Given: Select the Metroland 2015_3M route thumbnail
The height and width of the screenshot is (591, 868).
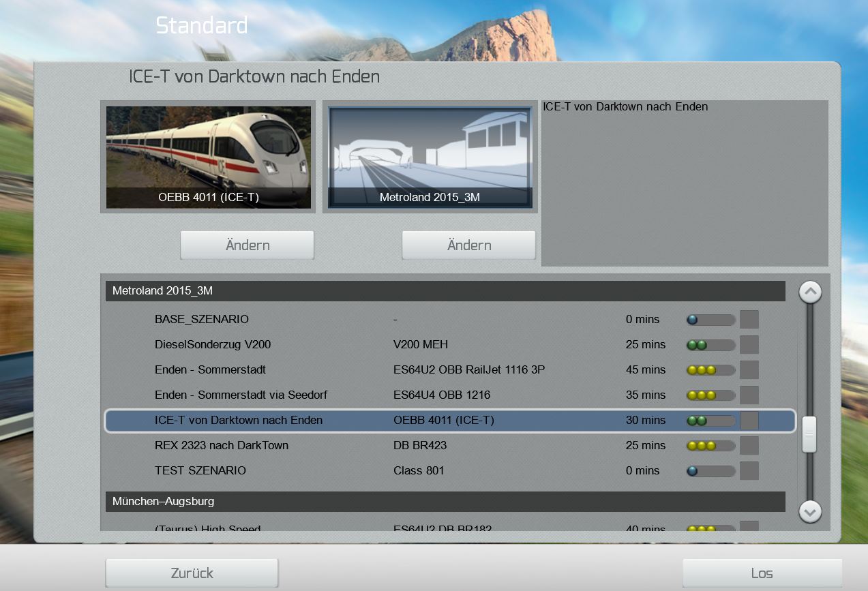Looking at the screenshot, I should pos(430,157).
